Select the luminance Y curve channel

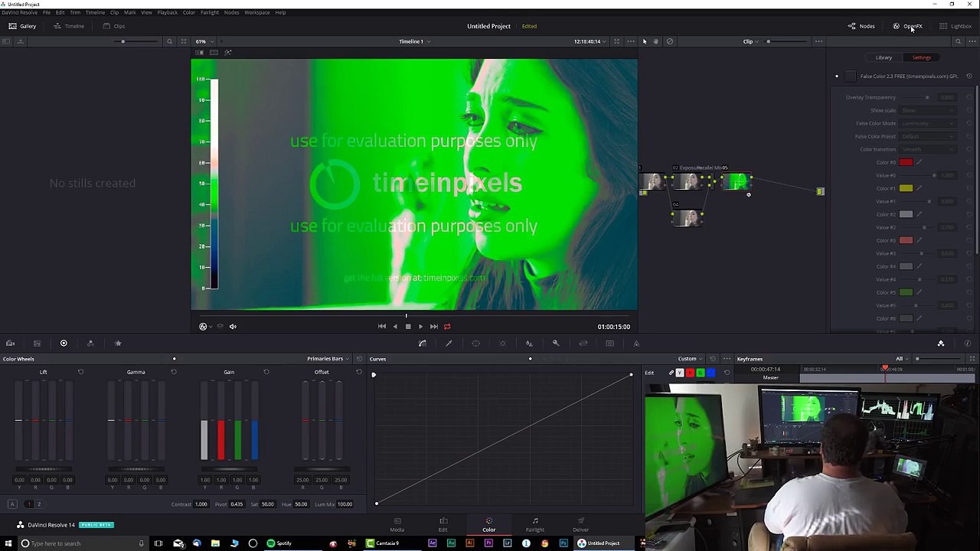(680, 373)
